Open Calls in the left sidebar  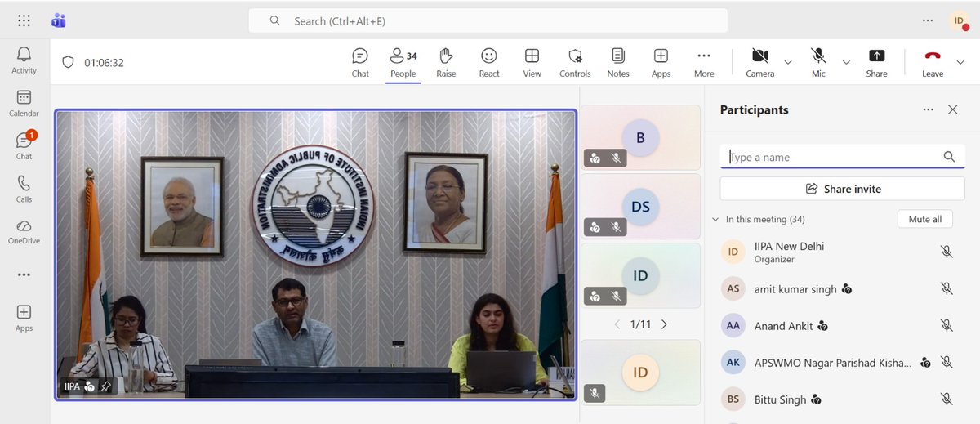24,189
